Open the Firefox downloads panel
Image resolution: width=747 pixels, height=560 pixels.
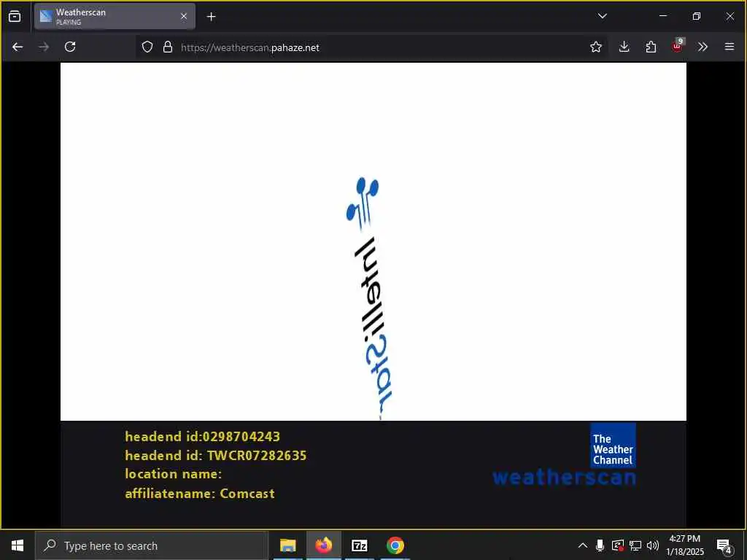[x=624, y=47]
